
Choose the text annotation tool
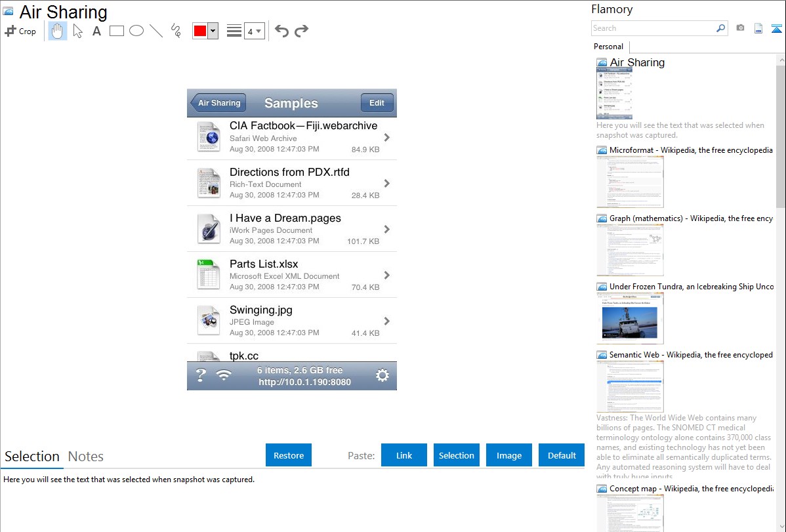tap(96, 31)
